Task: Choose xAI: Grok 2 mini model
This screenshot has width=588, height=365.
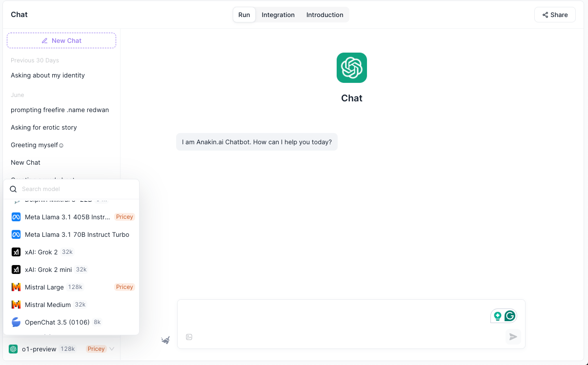Action: point(71,269)
